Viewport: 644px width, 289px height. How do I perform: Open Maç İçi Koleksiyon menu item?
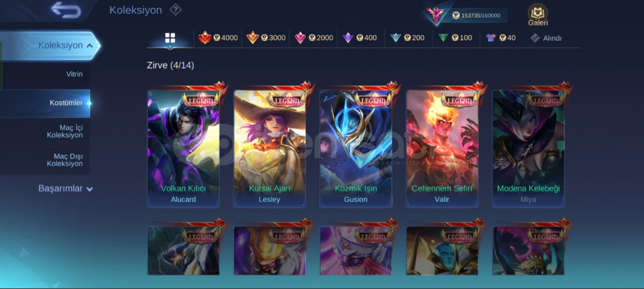[x=45, y=131]
